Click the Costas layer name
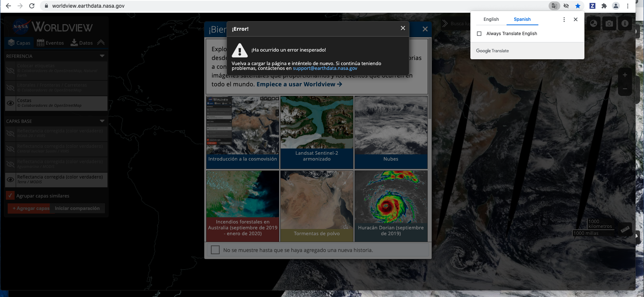 [x=24, y=101]
